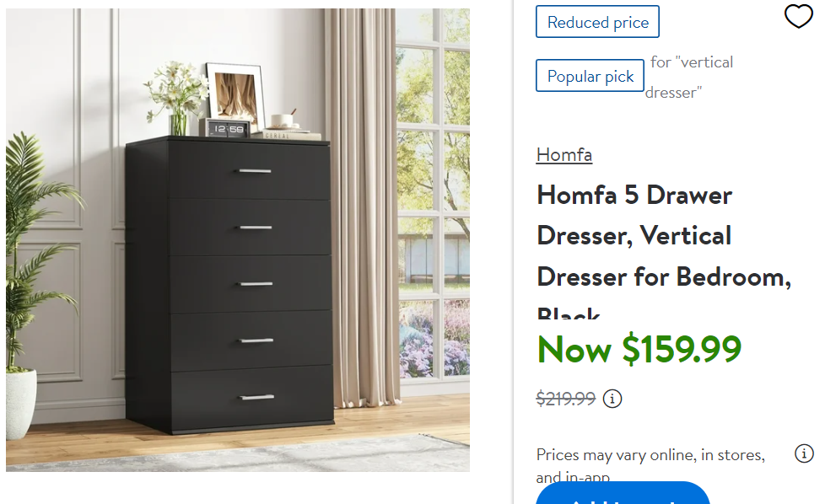Click the Prices may vary disclaimer text
The width and height of the screenshot is (825, 504).
coord(650,465)
